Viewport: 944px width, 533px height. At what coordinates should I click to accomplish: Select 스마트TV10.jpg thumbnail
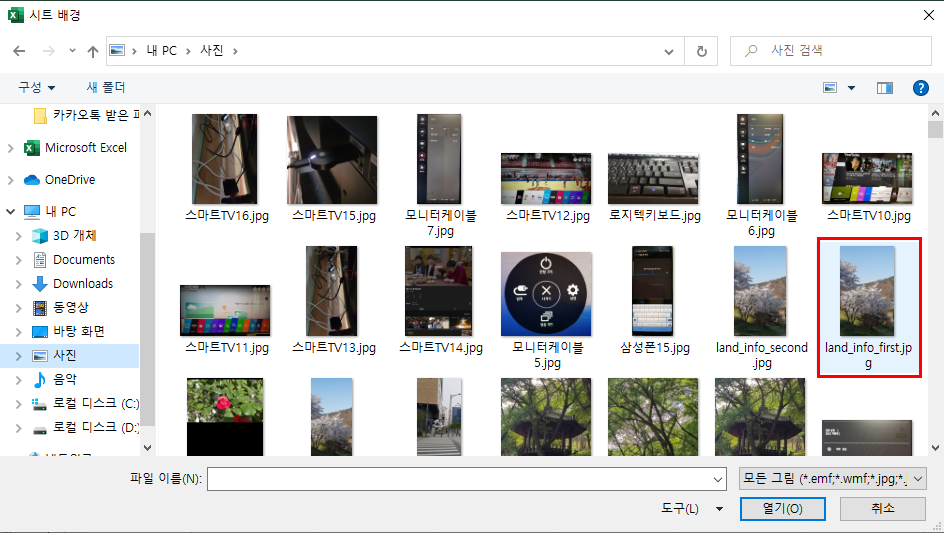point(868,179)
